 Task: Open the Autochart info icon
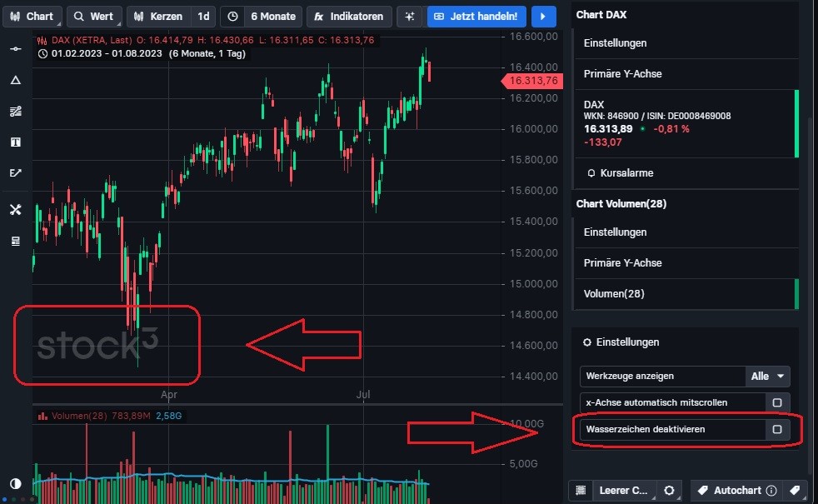[771, 491]
